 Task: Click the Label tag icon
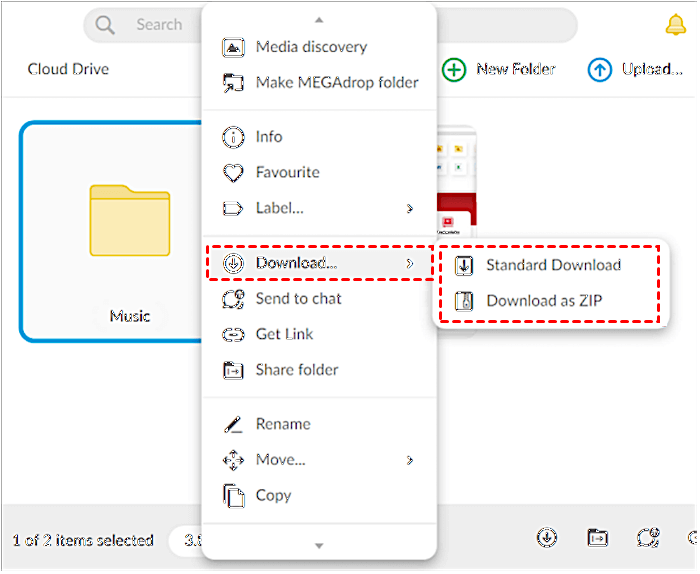(x=233, y=208)
